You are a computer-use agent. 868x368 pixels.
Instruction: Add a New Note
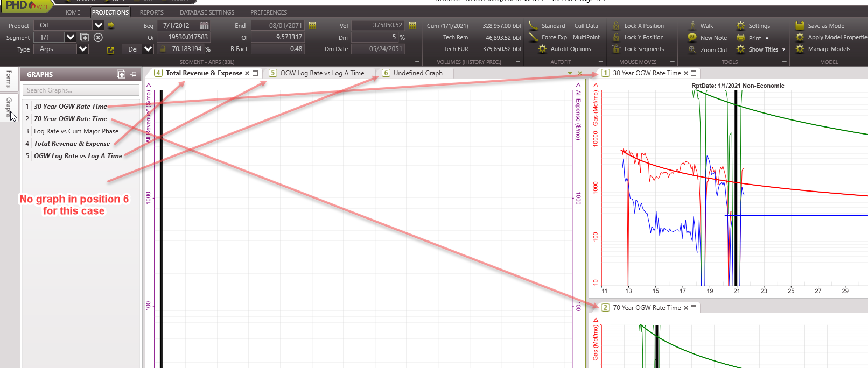(x=707, y=38)
